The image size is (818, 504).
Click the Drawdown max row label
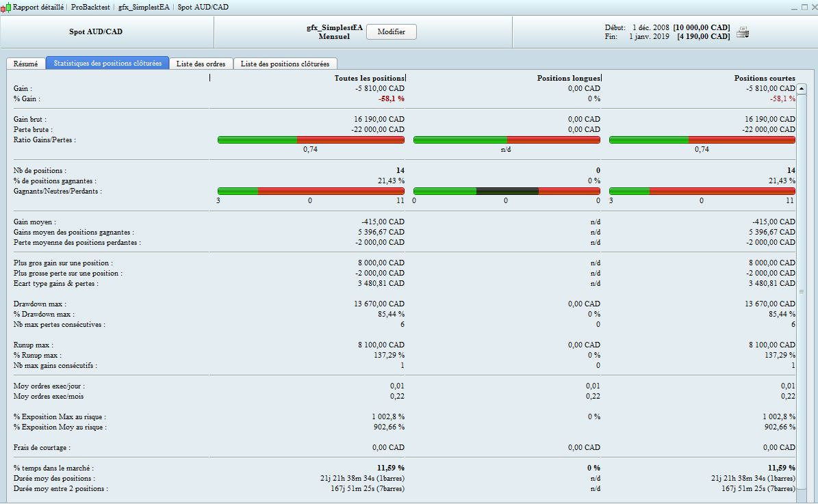[x=40, y=304]
